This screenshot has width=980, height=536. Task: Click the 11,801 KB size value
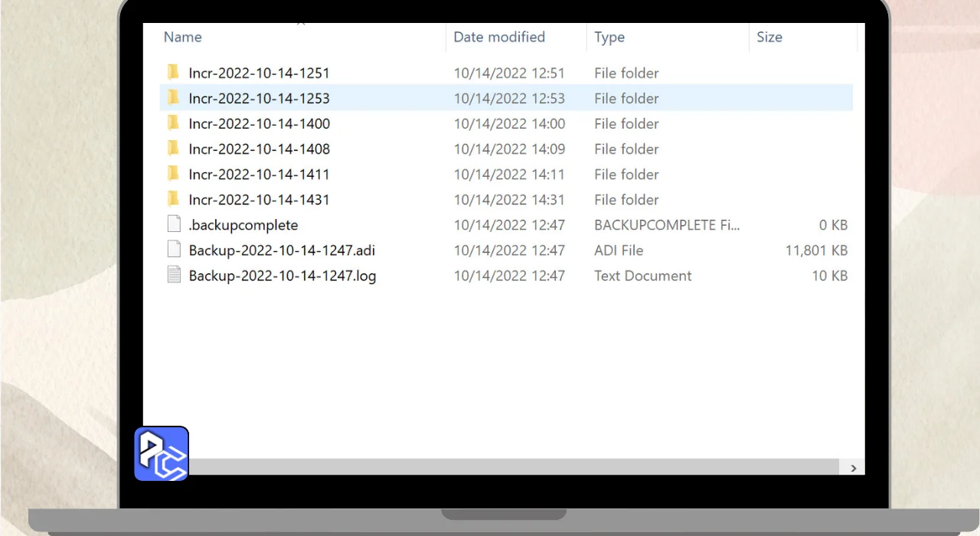[x=816, y=250]
